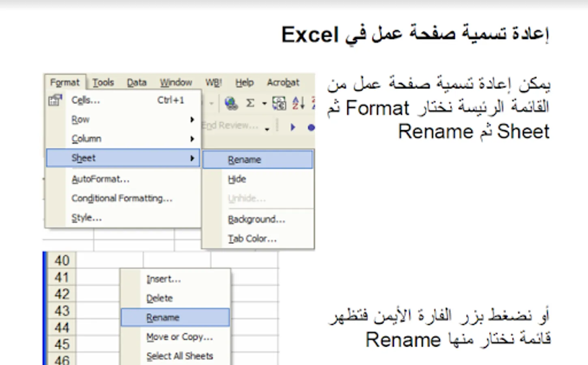
Task: Select row header 45
Action: coord(62,344)
